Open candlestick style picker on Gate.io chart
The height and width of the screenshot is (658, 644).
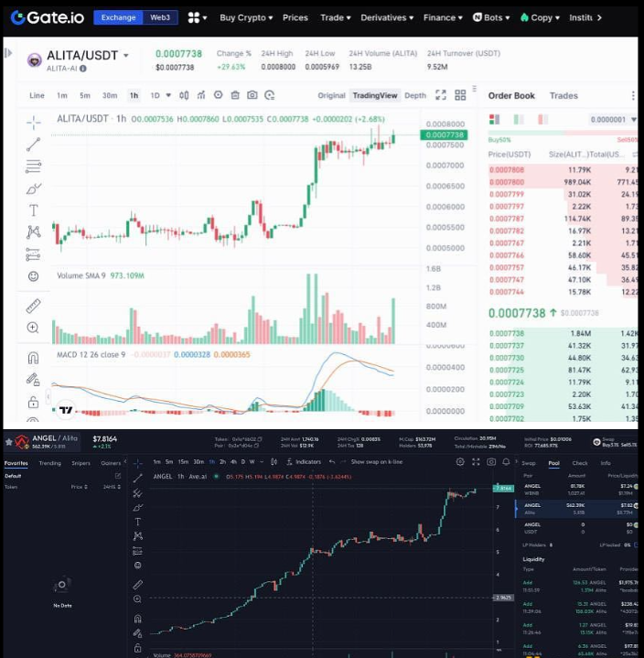click(184, 95)
